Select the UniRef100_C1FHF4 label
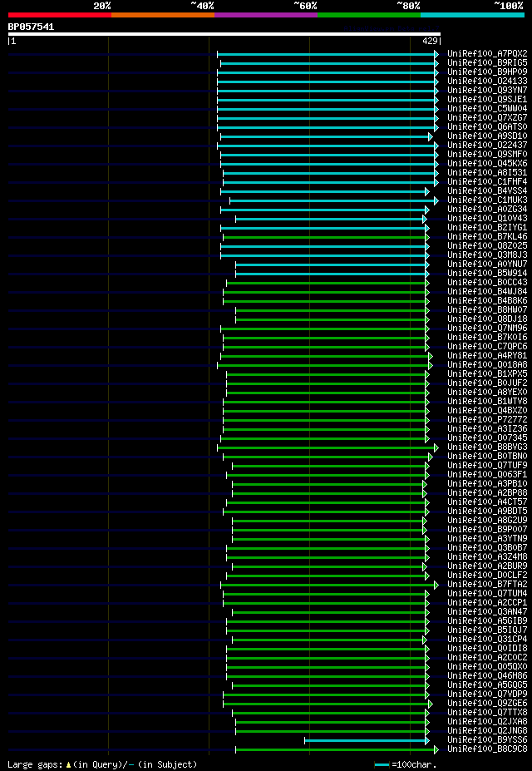Viewport: 532px width, 771px height. 487,182
